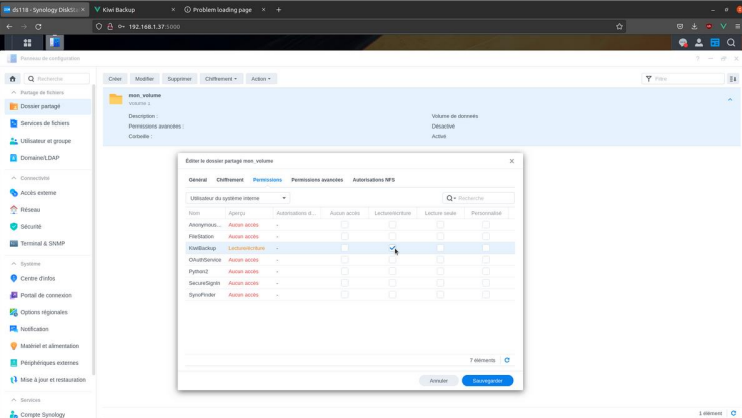Click the Modifier button
Viewport: 742px width, 418px height.
click(144, 79)
